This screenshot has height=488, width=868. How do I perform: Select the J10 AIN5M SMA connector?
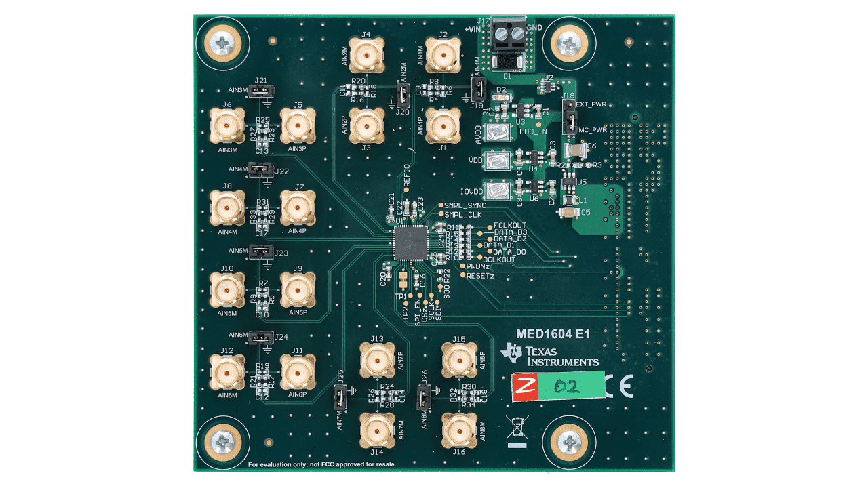point(227,291)
